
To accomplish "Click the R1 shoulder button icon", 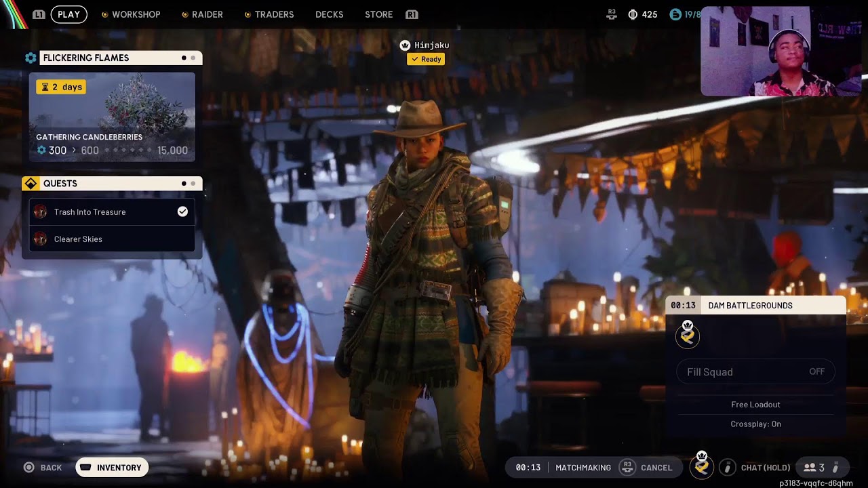I will [x=412, y=14].
